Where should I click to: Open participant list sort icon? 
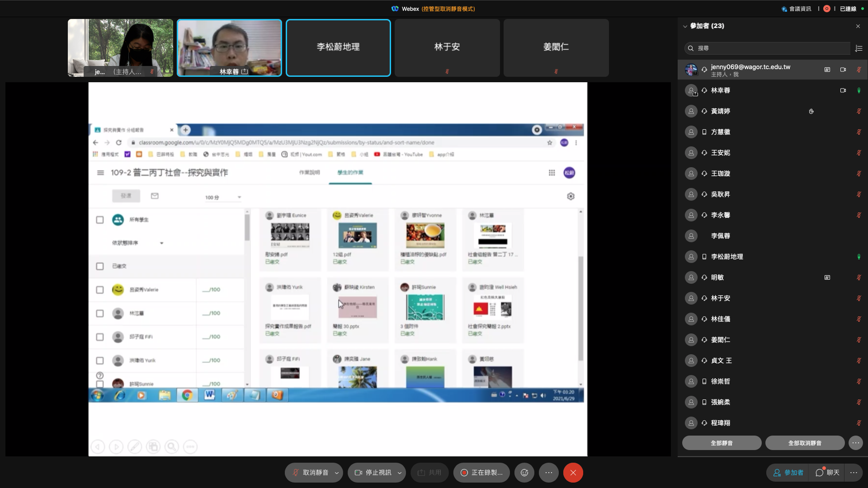(859, 48)
